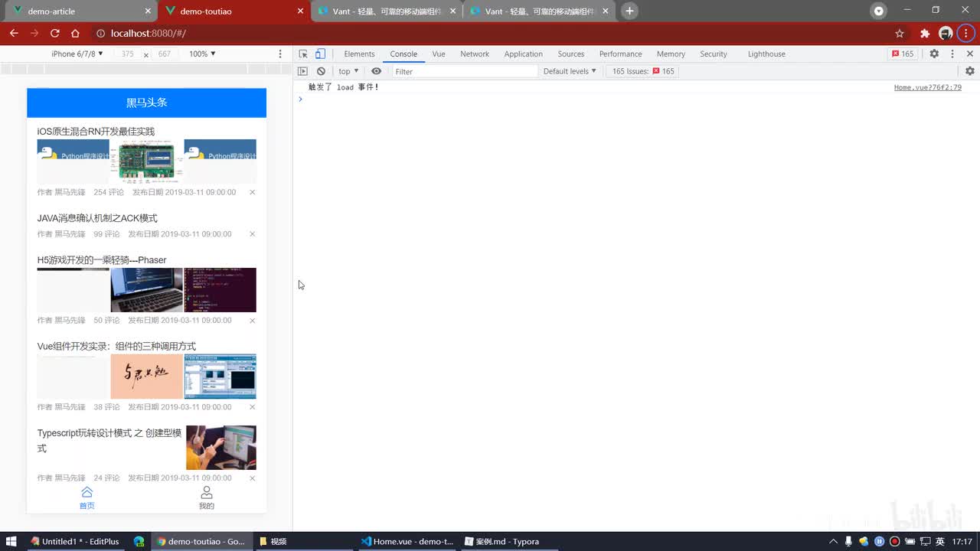This screenshot has width=980, height=551.
Task: Open the top JavaScript context dropdown
Action: tap(348, 71)
